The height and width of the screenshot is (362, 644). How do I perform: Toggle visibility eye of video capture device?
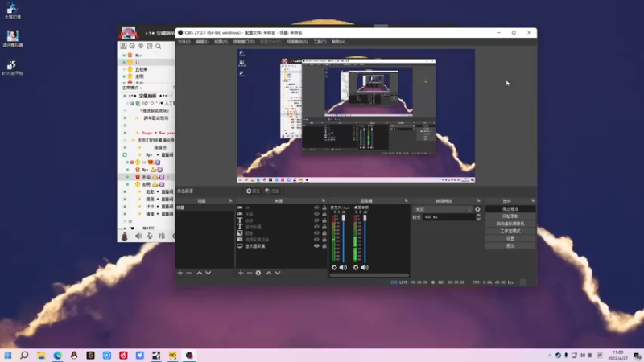[x=316, y=239]
